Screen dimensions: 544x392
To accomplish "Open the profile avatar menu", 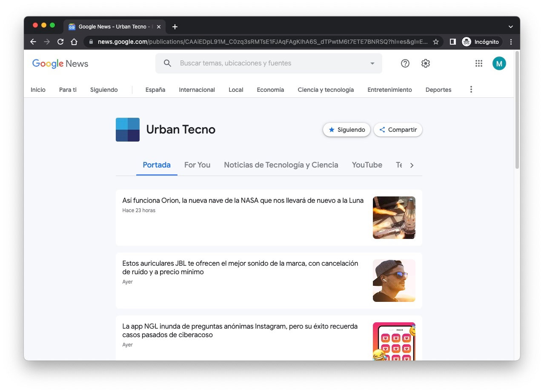I will (x=499, y=63).
